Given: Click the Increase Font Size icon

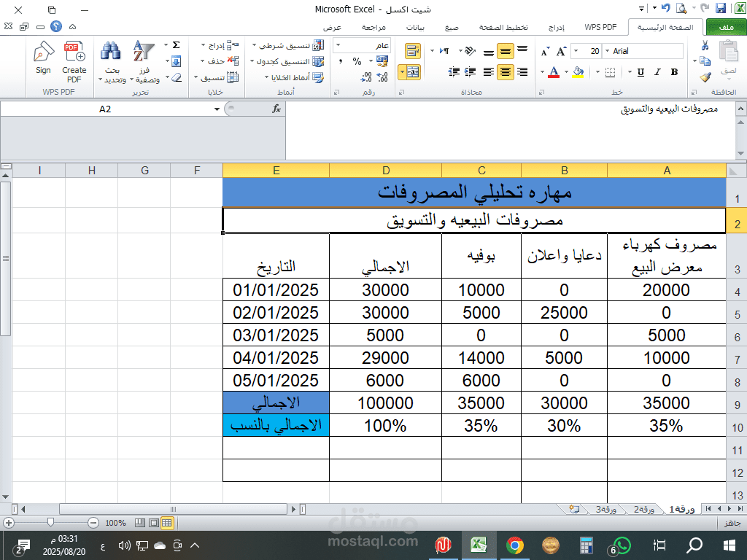Looking at the screenshot, I should click(x=562, y=51).
